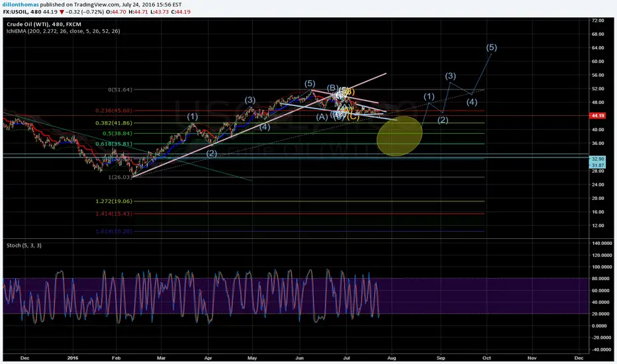Click the O:44.70 open value in header
Screen dimensions: 617x364
tap(116, 12)
